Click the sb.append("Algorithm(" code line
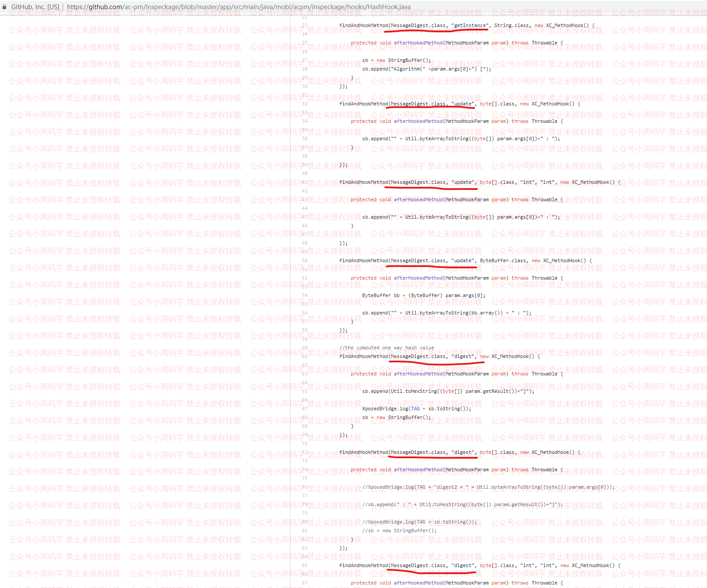Screen dimensions: 707x588 (427, 69)
